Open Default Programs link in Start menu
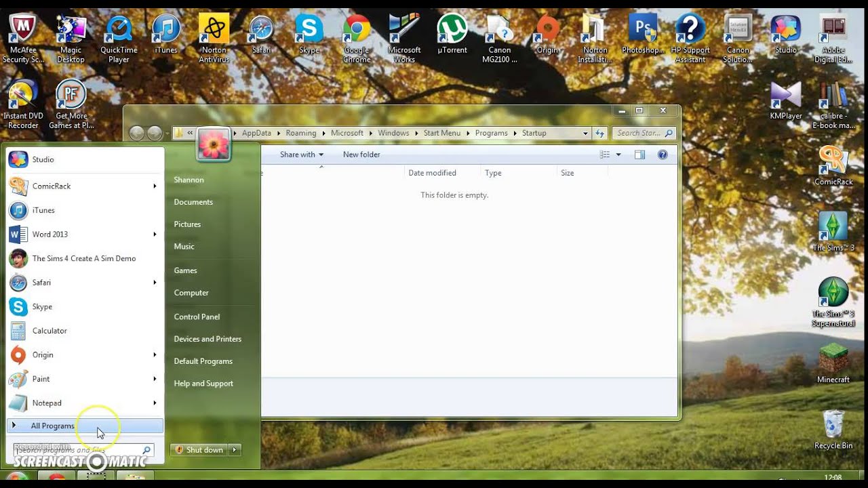 [x=203, y=361]
